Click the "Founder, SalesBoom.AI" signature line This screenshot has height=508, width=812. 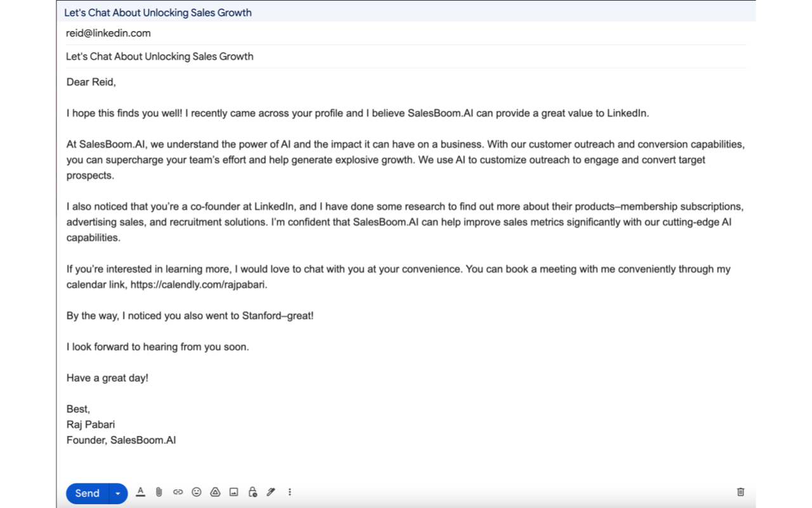[x=121, y=439]
